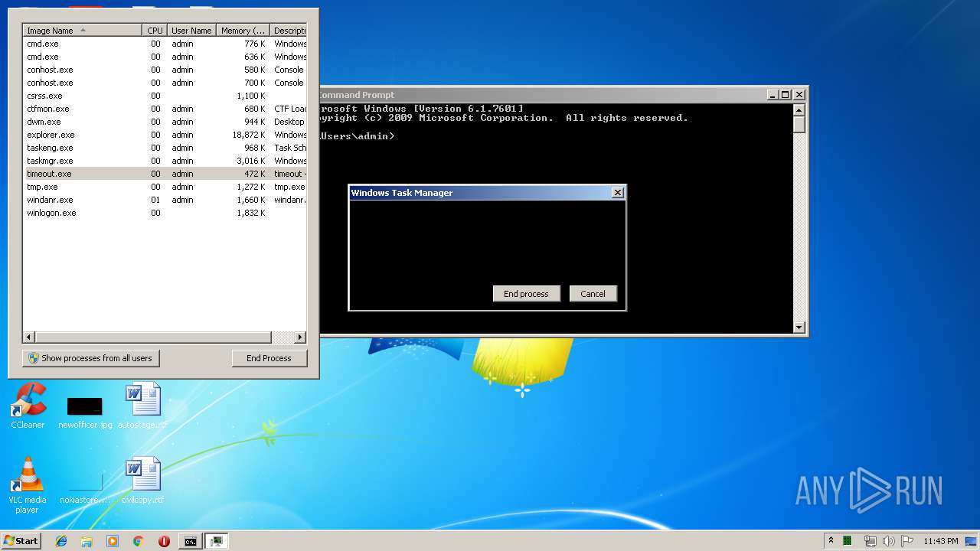Close the Command Prompt window
Image resolution: width=980 pixels, height=551 pixels.
[799, 95]
